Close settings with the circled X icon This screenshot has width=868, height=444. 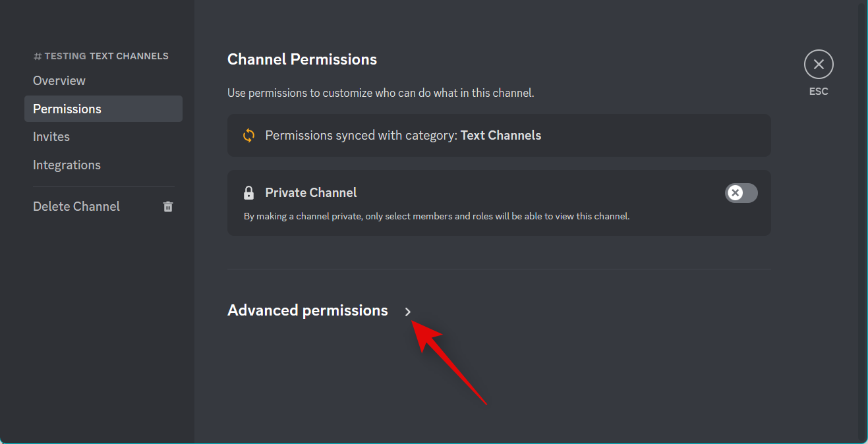tap(819, 65)
